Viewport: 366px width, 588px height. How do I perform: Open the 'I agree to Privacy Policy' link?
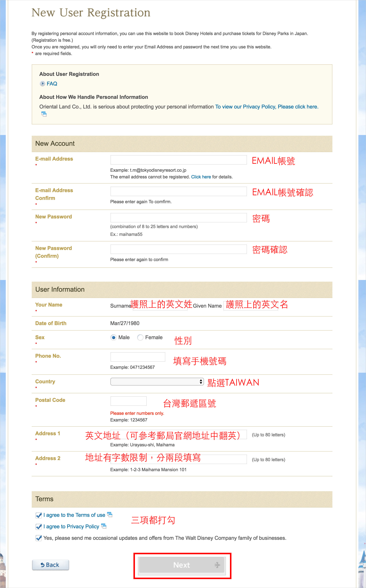point(71,526)
